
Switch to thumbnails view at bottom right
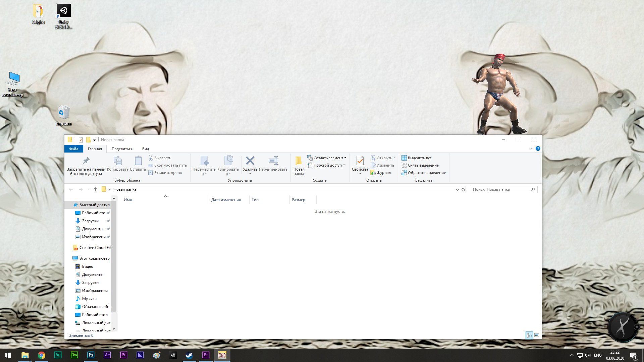click(x=537, y=335)
